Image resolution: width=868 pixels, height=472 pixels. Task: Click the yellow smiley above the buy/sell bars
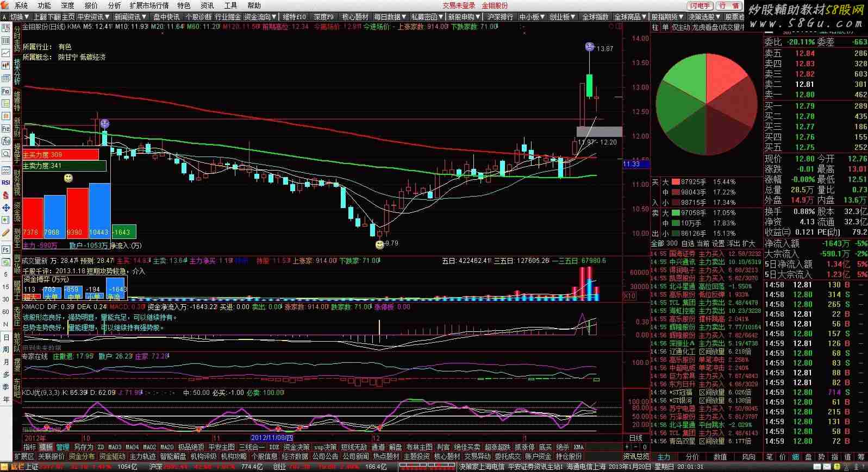68,178
